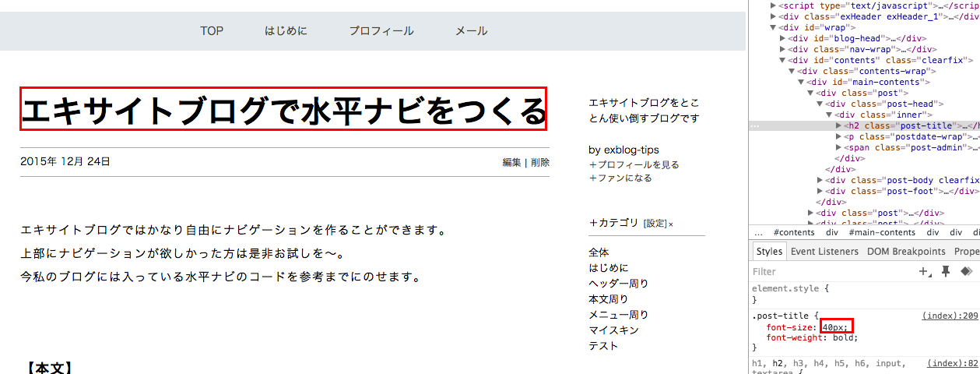Expand the div class="post-body clearfix" node

(x=820, y=180)
